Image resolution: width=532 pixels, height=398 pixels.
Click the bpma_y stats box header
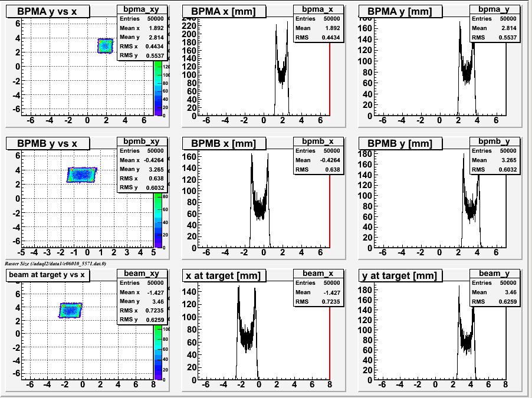(x=495, y=9)
